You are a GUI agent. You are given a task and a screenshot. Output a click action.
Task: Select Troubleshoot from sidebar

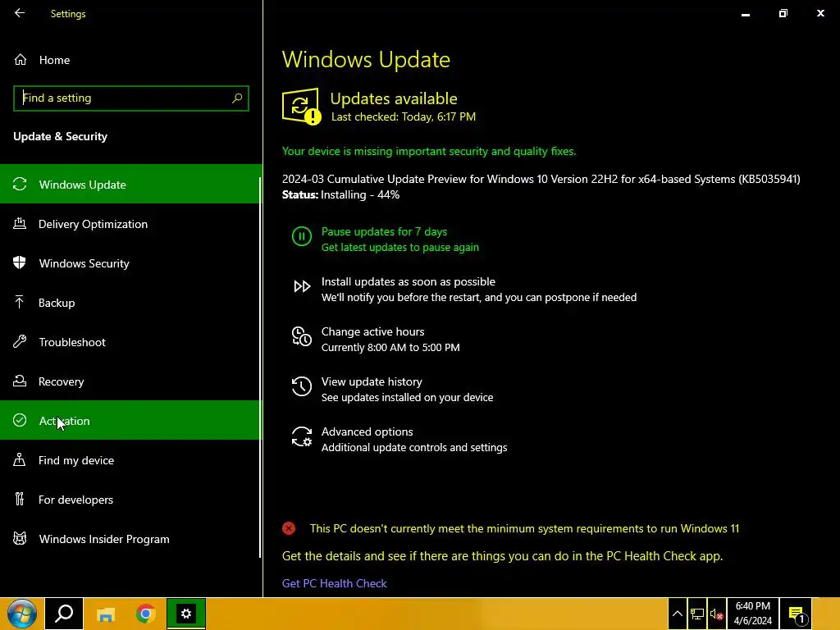130,342
